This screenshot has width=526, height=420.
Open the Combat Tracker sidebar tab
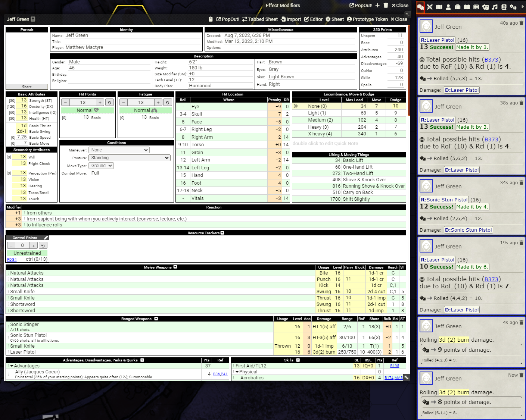tap(429, 7)
